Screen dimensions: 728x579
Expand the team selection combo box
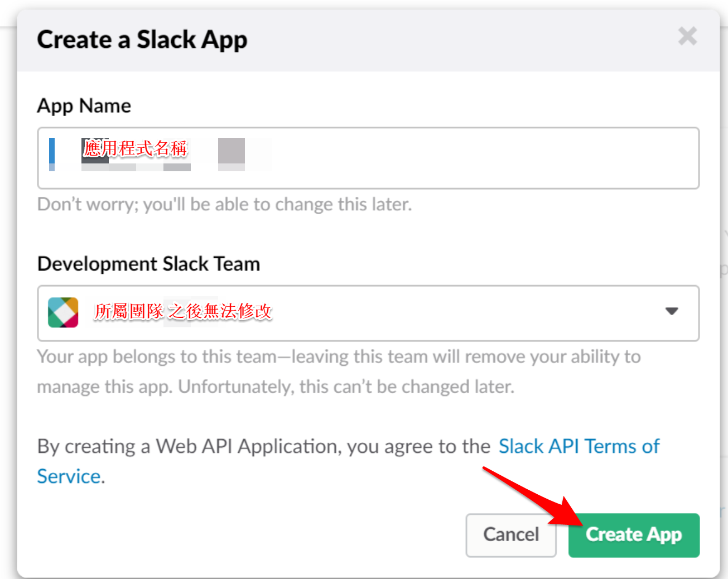click(x=368, y=312)
